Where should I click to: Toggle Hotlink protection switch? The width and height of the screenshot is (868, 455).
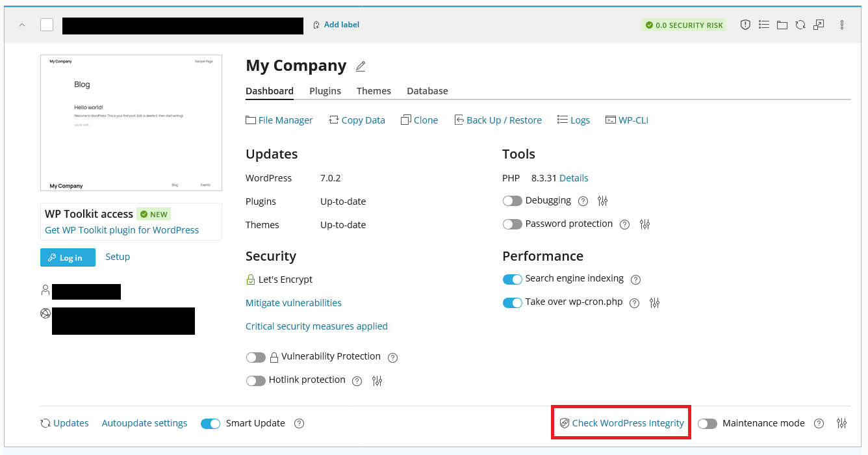click(256, 380)
